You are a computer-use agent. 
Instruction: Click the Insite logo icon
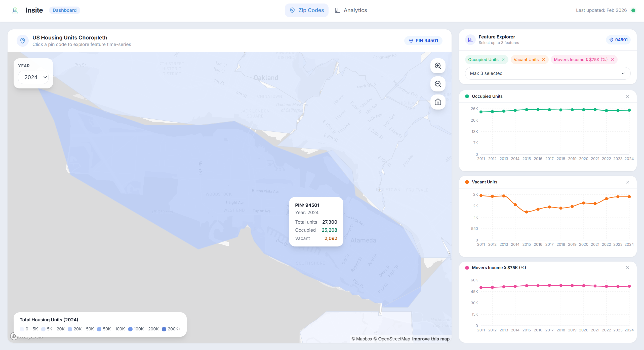15,10
